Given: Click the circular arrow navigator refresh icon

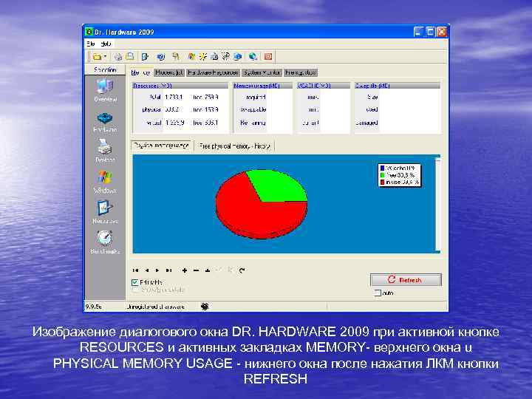Looking at the screenshot, I should pyautogui.click(x=242, y=270).
